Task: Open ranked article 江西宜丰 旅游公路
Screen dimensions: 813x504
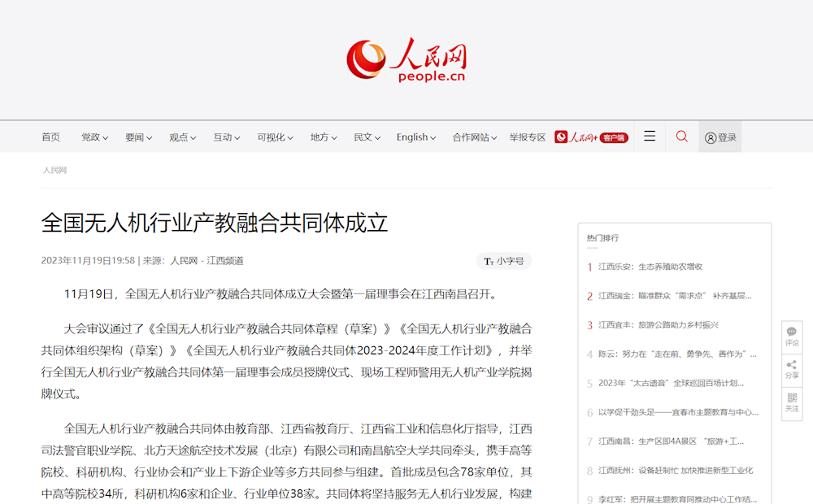Action: (658, 325)
